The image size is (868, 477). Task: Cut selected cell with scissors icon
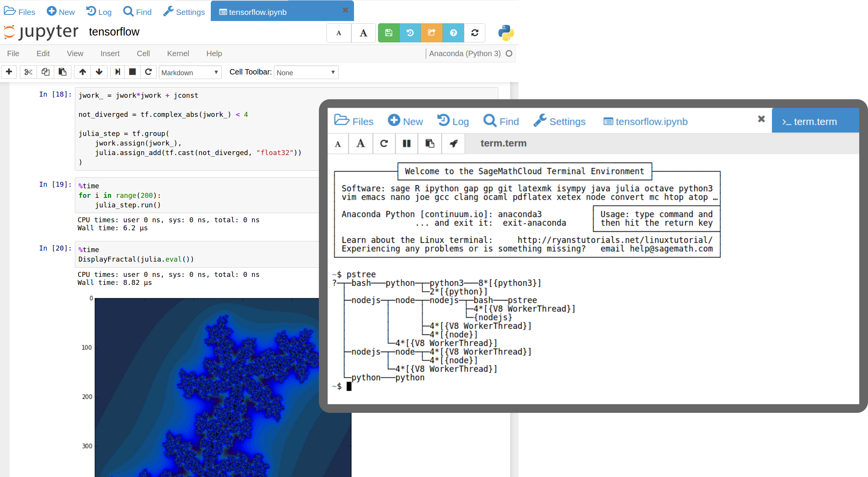[x=28, y=72]
